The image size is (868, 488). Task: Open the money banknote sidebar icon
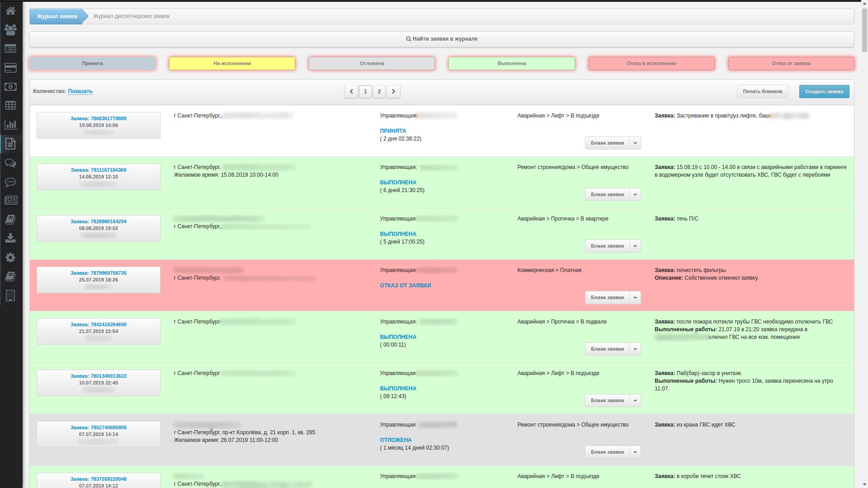(x=10, y=87)
